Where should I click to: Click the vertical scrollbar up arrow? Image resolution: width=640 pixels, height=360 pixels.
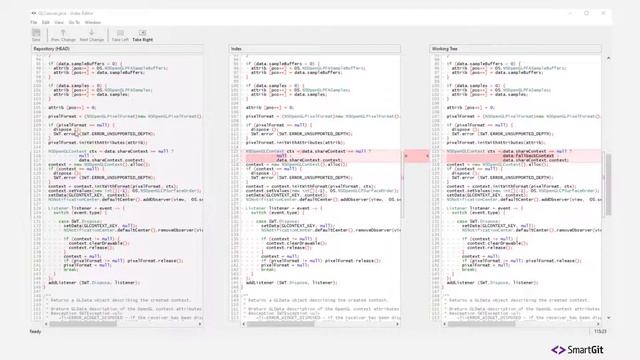click(x=609, y=58)
